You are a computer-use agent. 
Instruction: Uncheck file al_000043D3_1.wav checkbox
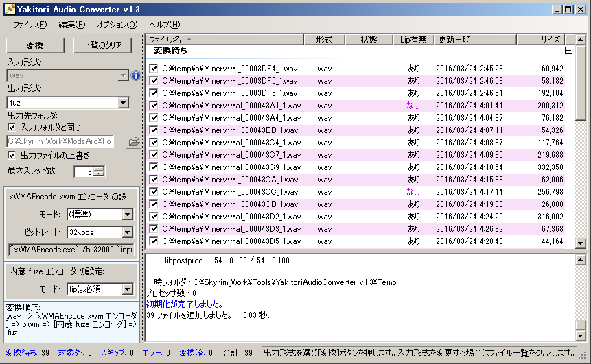(x=153, y=229)
